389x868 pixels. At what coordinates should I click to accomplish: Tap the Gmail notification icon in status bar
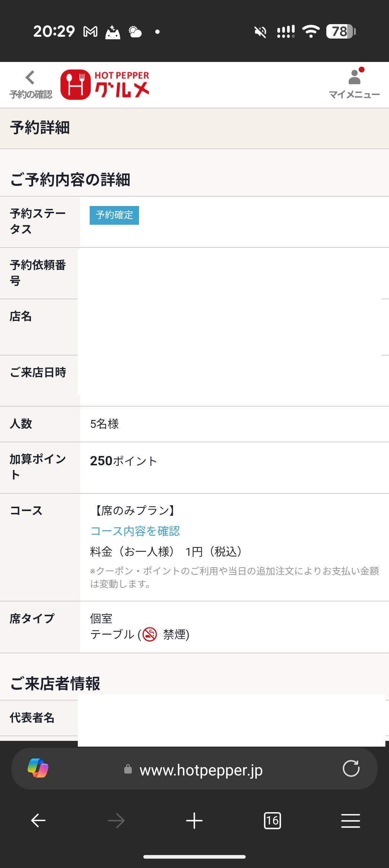pos(90,32)
